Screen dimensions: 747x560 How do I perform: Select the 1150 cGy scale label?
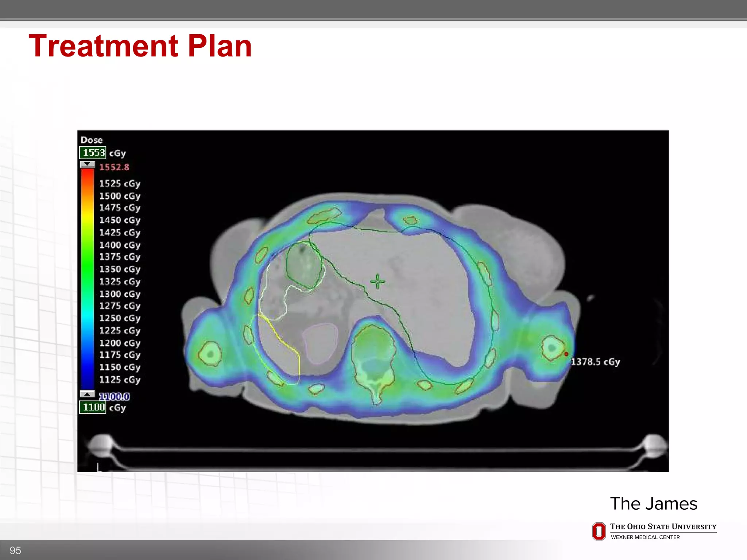click(x=120, y=367)
